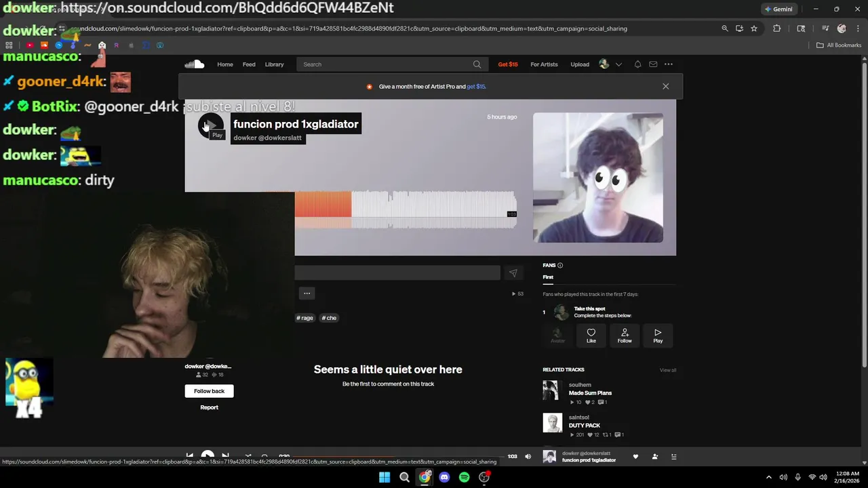This screenshot has width=868, height=488.
Task: Select the #che tag
Action: [329, 318]
